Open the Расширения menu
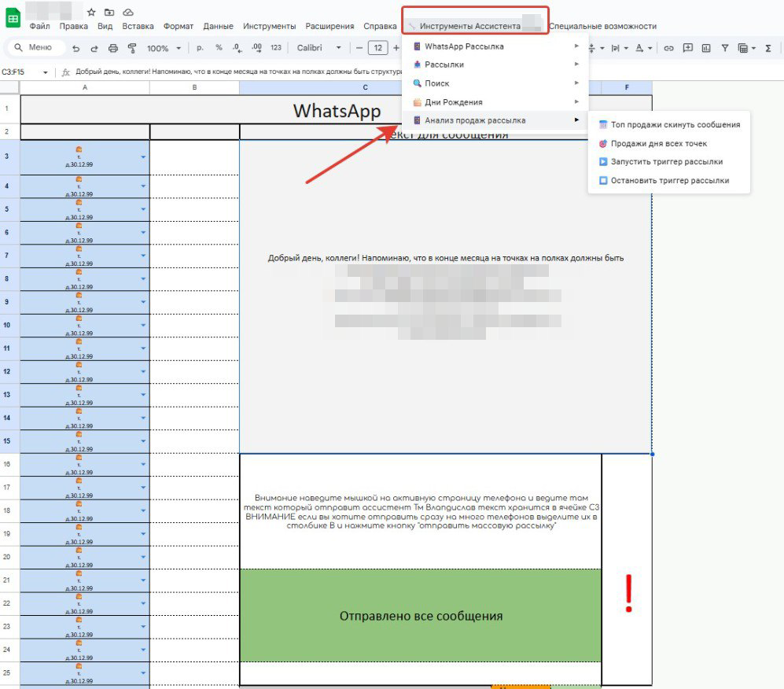 click(329, 26)
